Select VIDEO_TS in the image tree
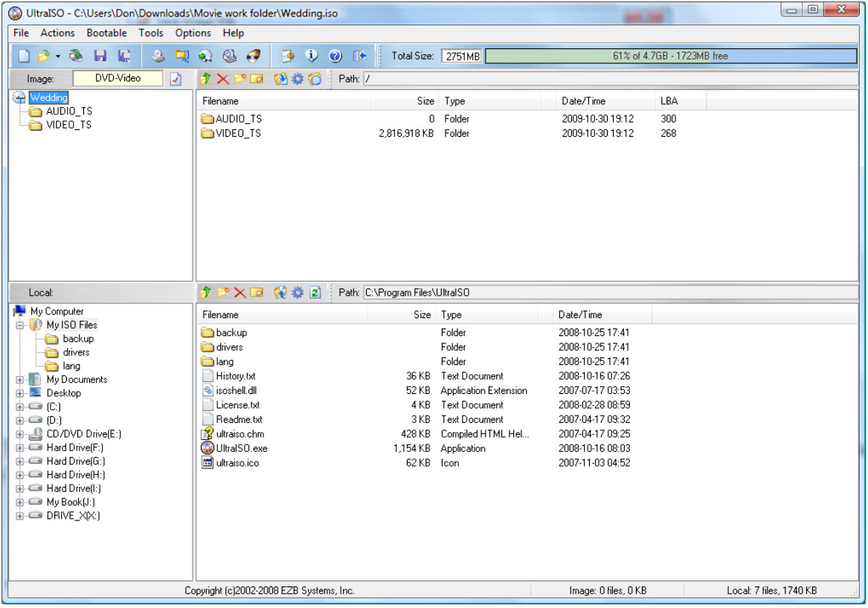The height and width of the screenshot is (608, 868). pos(68,125)
